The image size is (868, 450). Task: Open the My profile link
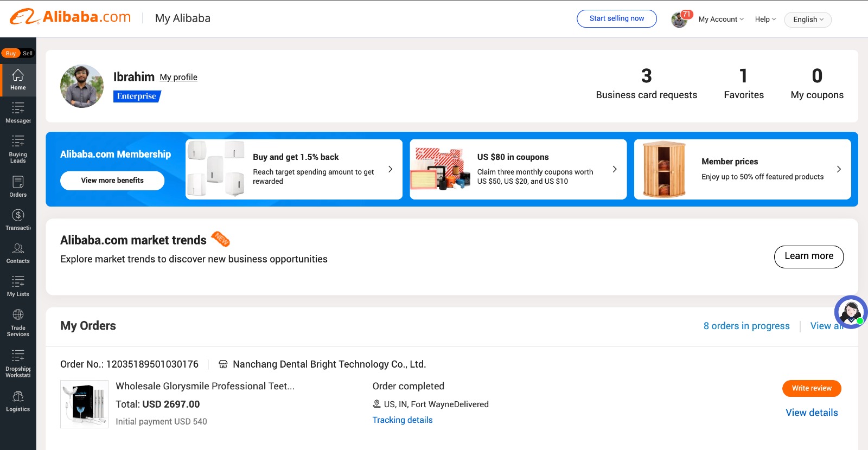178,78
